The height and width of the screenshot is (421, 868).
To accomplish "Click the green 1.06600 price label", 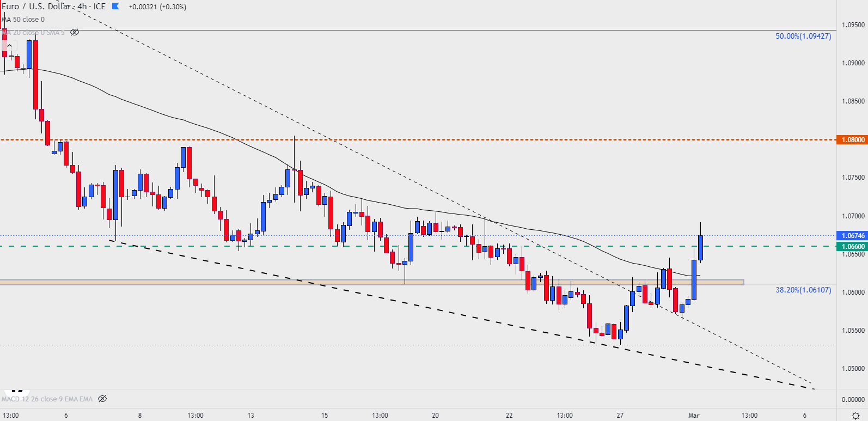I will tap(851, 247).
